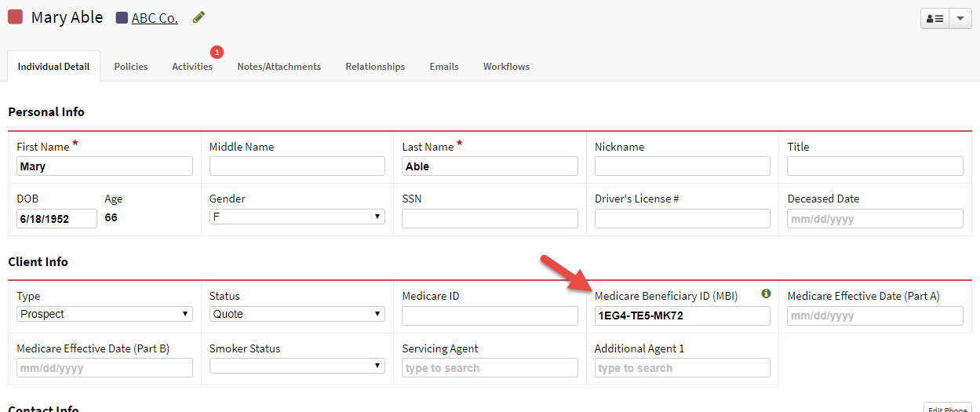The width and height of the screenshot is (980, 412).
Task: Click the First Name field
Action: pyautogui.click(x=104, y=166)
